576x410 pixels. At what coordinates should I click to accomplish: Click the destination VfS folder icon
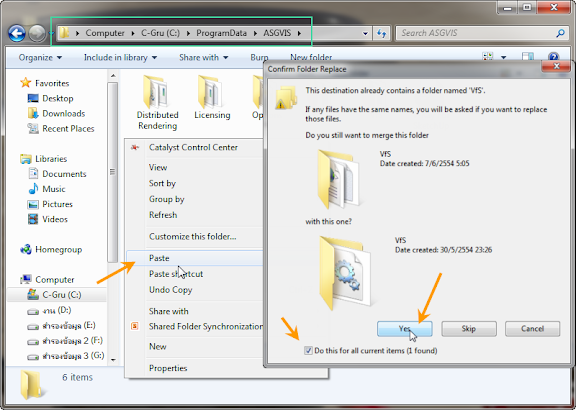339,179
